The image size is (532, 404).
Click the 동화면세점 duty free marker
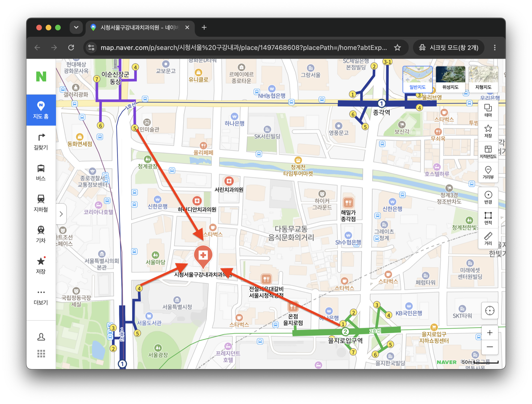tap(79, 137)
